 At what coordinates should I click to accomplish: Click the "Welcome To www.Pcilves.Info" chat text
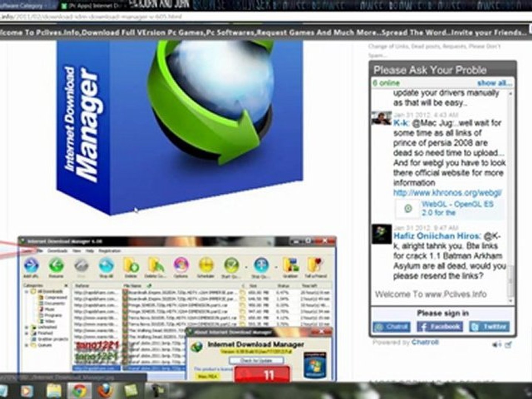point(431,294)
